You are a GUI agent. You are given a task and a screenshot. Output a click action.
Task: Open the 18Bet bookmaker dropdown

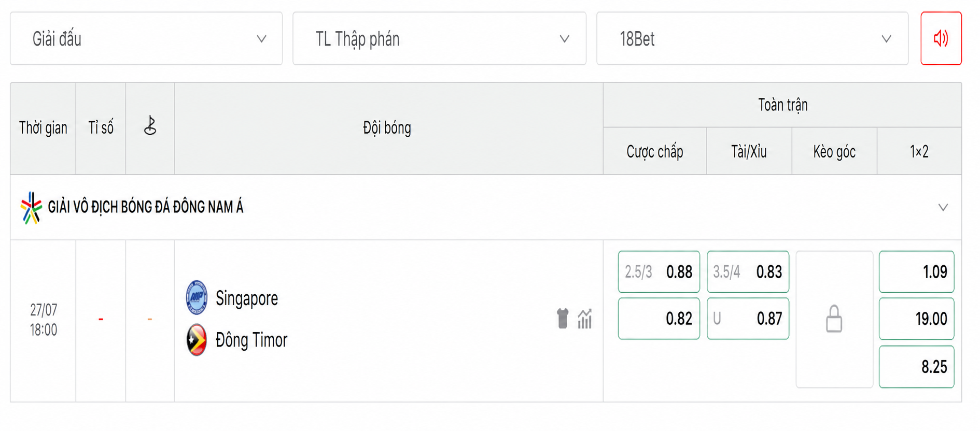point(752,38)
